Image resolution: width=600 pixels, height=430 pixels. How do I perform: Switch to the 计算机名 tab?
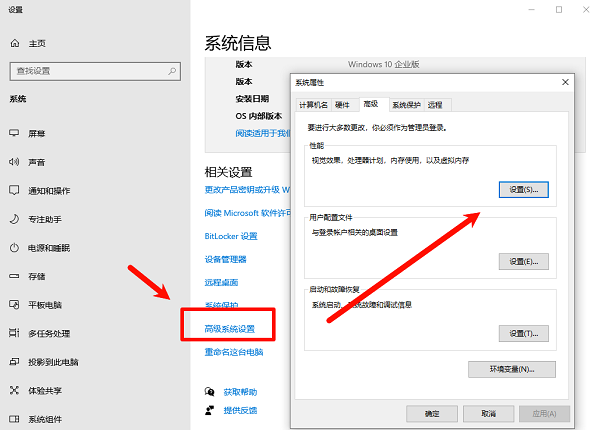(313, 105)
